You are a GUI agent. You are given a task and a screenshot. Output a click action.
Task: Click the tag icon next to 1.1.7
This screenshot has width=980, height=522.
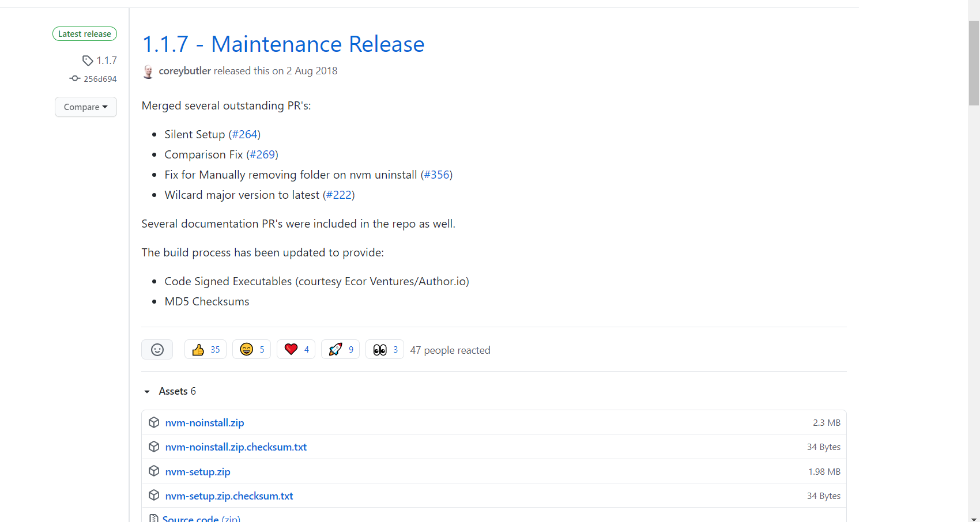(88, 60)
